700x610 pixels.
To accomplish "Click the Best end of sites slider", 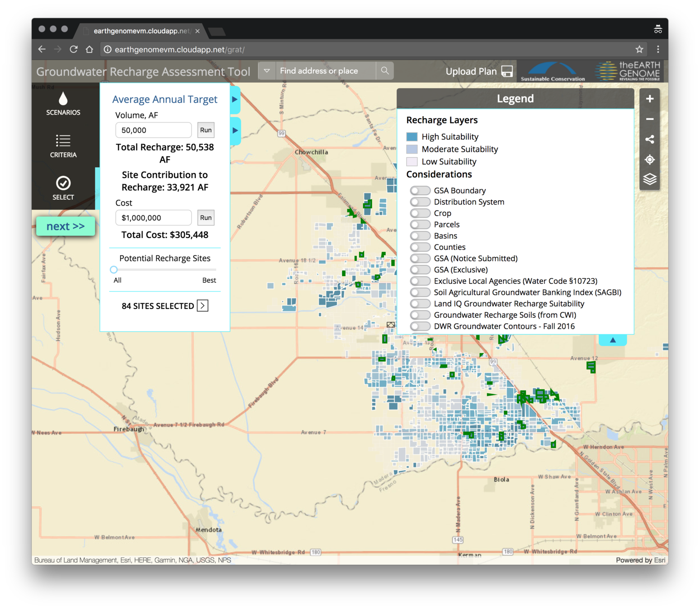I will (x=209, y=280).
